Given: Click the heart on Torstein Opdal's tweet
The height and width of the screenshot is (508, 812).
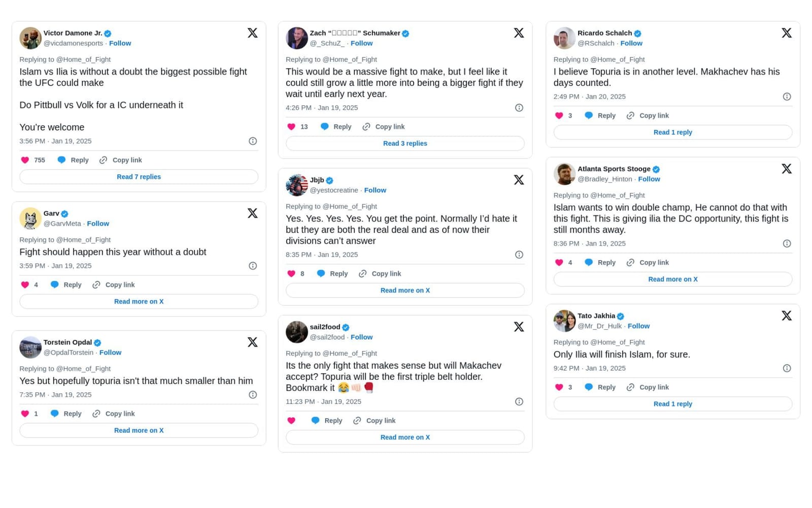Looking at the screenshot, I should coord(25,414).
